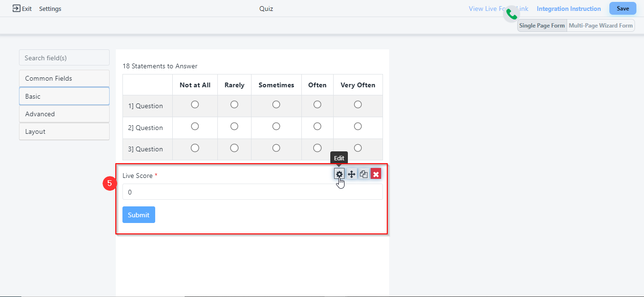This screenshot has width=644, height=297.
Task: Expand the Advanced fields section
Action: [x=64, y=114]
